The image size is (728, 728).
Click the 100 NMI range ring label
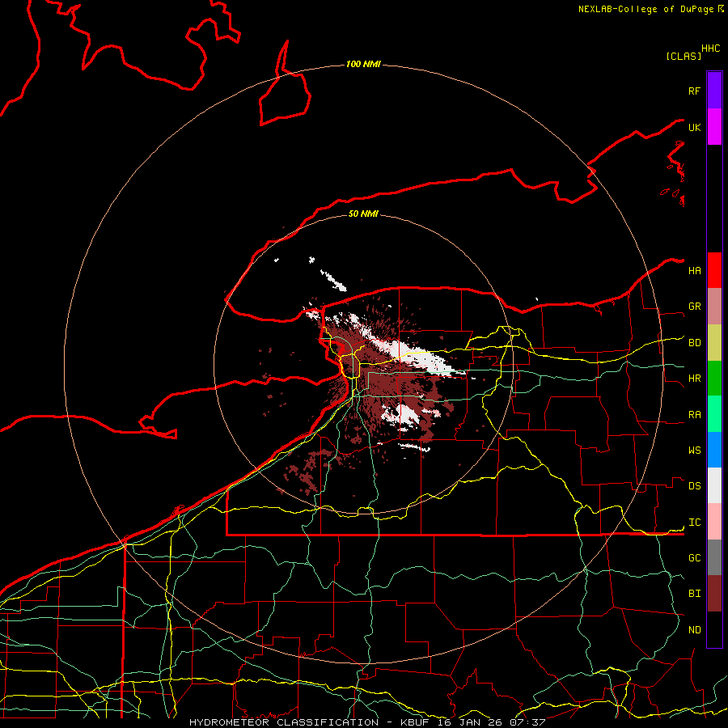click(363, 64)
